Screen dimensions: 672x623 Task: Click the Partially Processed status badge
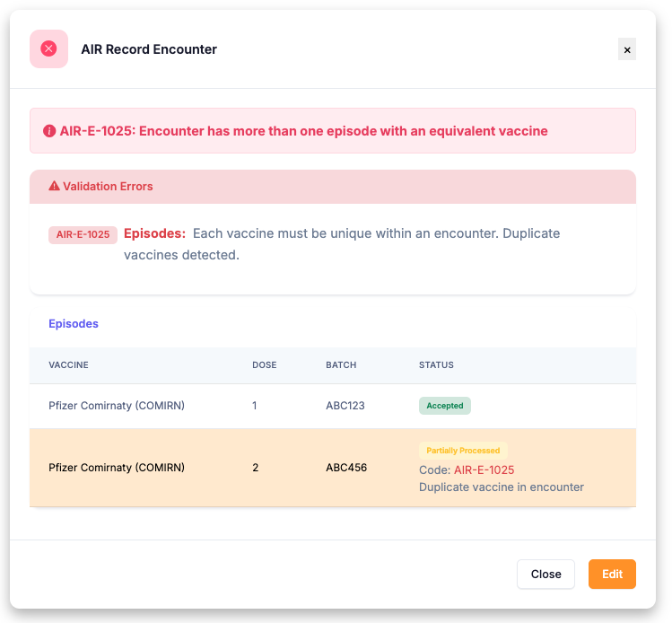pos(463,451)
